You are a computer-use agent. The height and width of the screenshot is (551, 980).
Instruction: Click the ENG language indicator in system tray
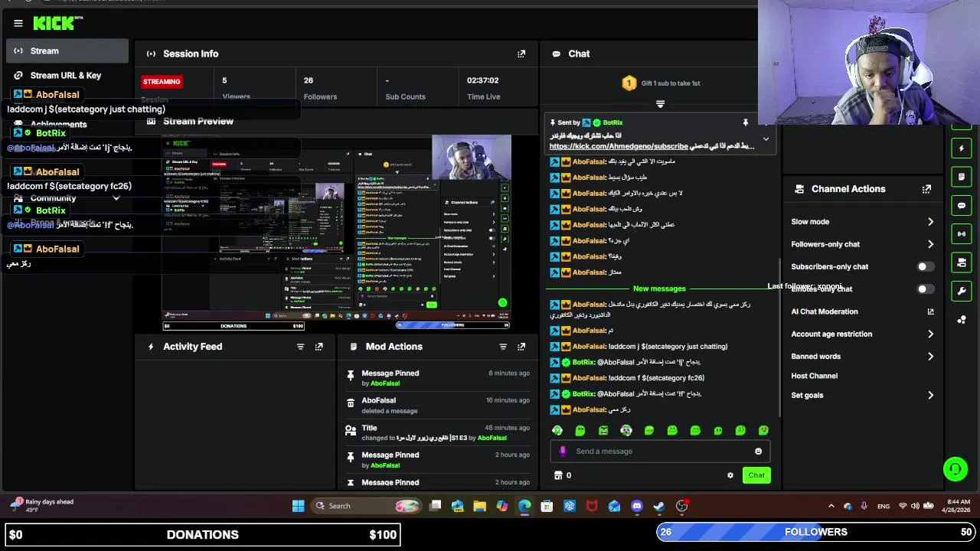point(884,506)
